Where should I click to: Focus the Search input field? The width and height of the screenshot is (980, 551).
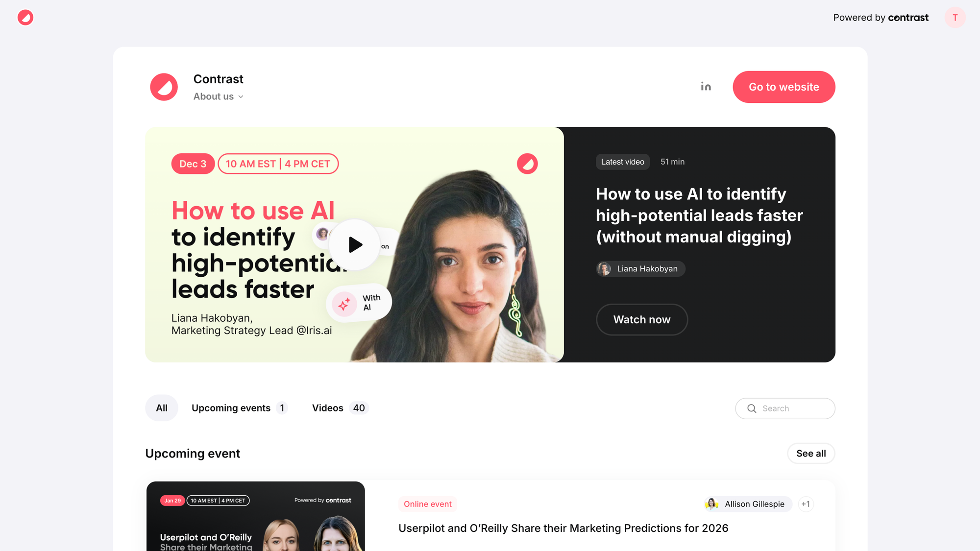[x=785, y=408]
